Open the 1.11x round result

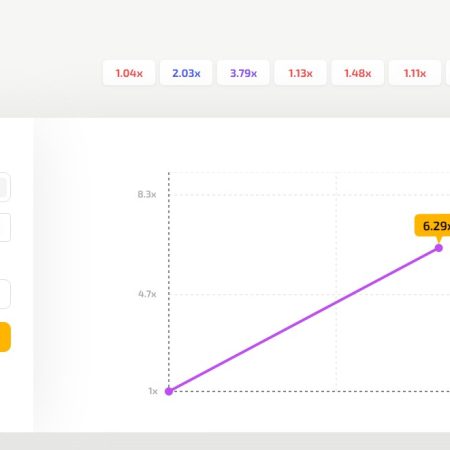pyautogui.click(x=415, y=73)
